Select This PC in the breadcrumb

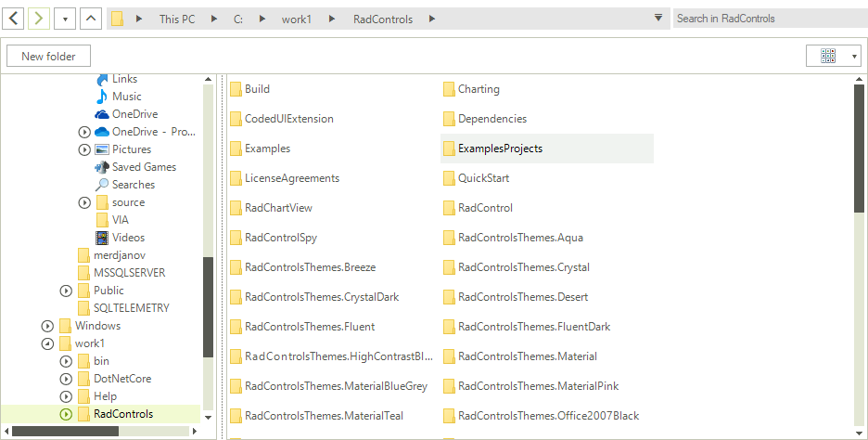click(177, 19)
